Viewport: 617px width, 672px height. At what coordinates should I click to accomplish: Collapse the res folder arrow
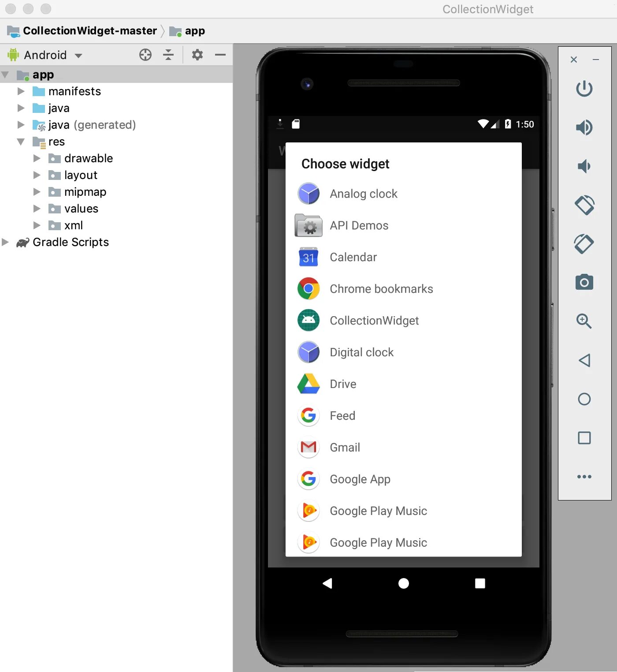pyautogui.click(x=21, y=142)
